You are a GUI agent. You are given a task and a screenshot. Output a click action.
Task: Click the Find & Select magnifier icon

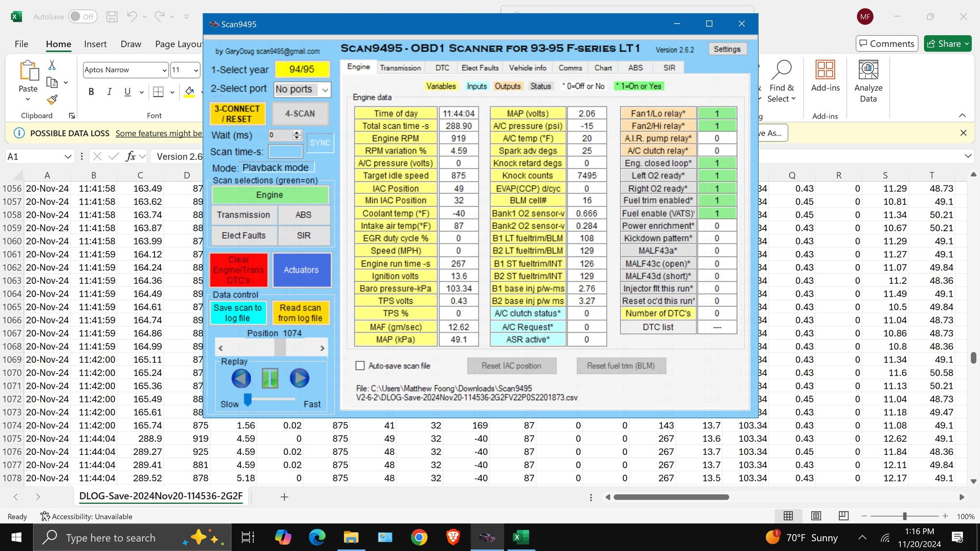(x=781, y=70)
